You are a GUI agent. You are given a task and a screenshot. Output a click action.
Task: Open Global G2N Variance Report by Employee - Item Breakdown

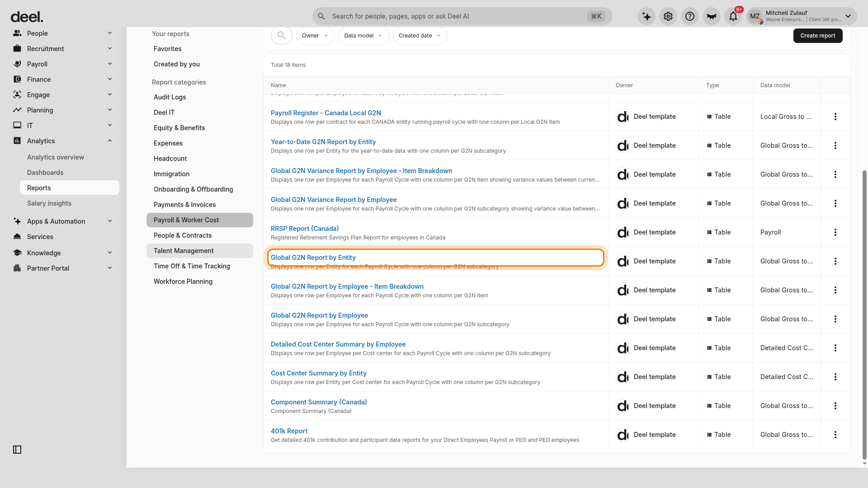pyautogui.click(x=362, y=171)
